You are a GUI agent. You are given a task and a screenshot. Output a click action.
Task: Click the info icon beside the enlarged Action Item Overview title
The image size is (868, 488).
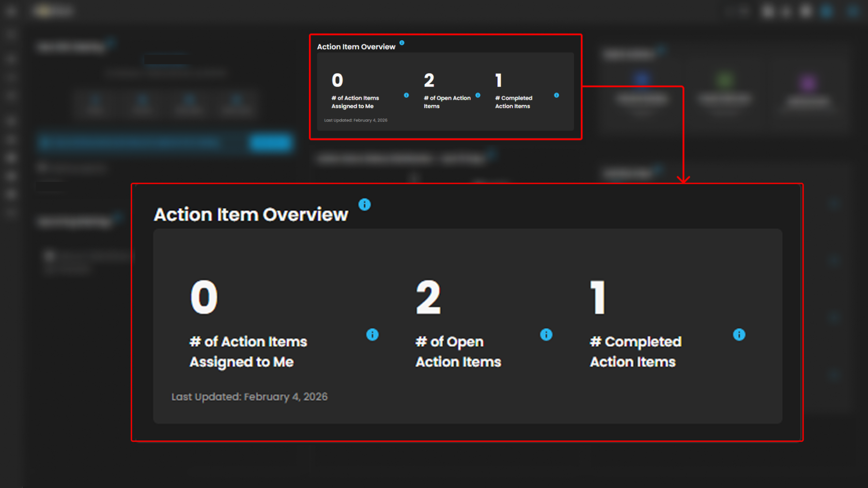coord(364,204)
